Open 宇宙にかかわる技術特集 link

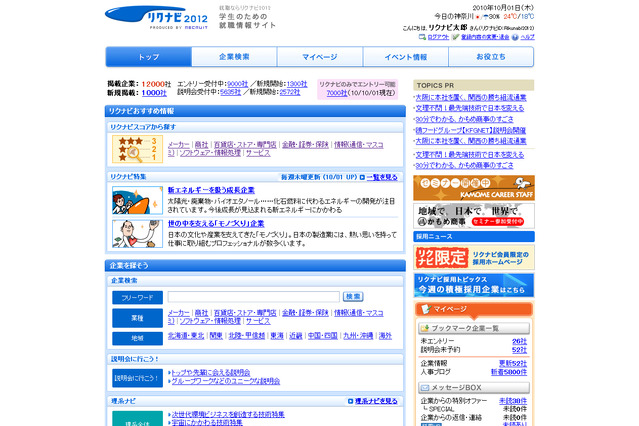(x=207, y=422)
